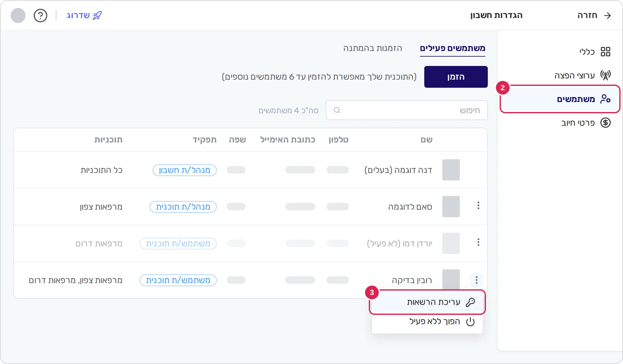Click avatar of דנה דוגמה row
Viewport: 623px width, 364px height.
451,170
